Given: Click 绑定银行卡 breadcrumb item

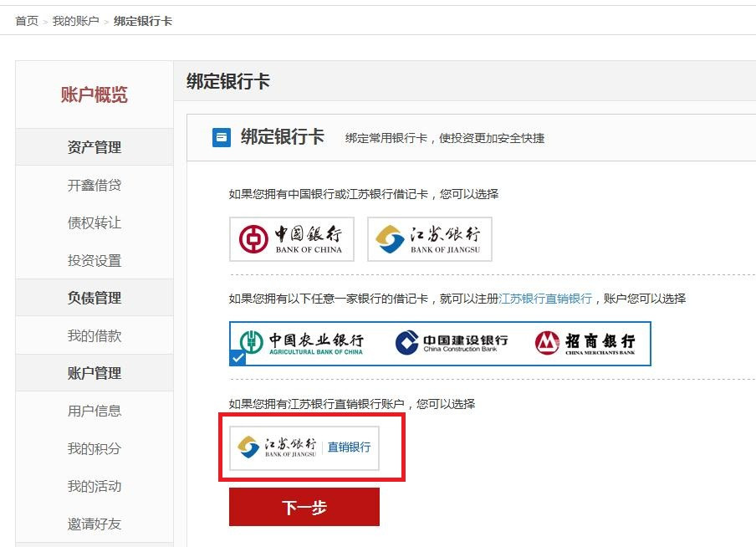Looking at the screenshot, I should coord(143,21).
